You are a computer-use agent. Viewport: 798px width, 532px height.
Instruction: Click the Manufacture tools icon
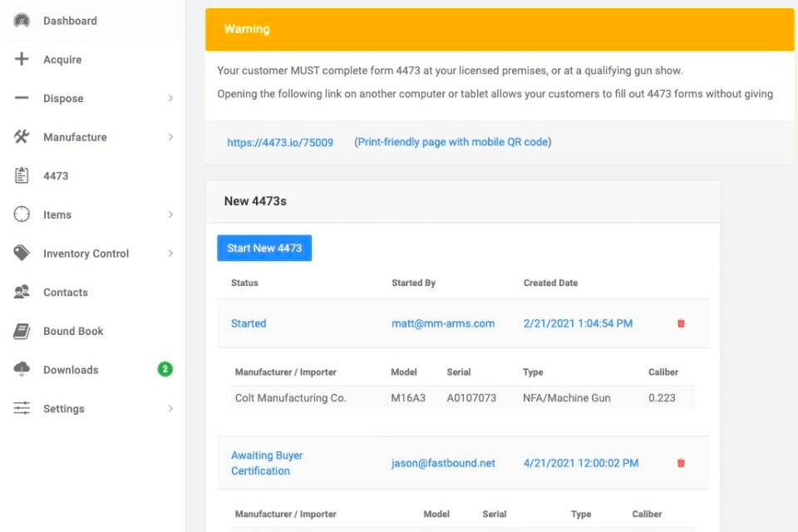[x=22, y=136]
